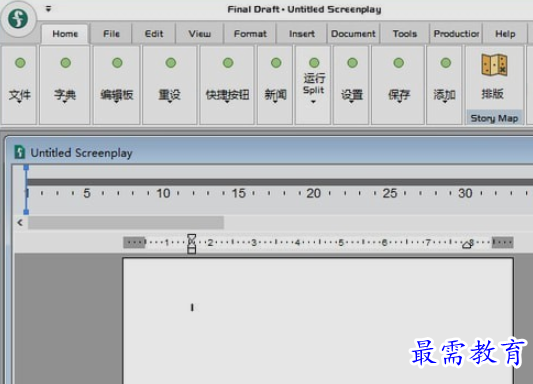Open the View ribbon tab
Viewport: 533px width, 384px height.
(x=200, y=34)
